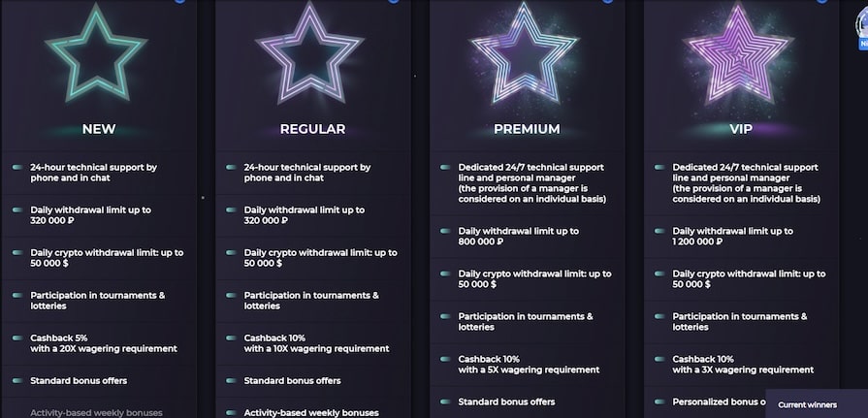
Task: Click Daily withdrawal limit 800 000 ₽ entry
Action: tap(519, 237)
